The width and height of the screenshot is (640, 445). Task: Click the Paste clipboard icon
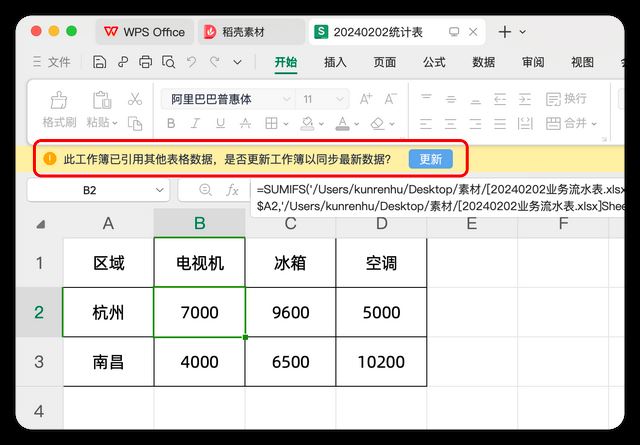(102, 100)
